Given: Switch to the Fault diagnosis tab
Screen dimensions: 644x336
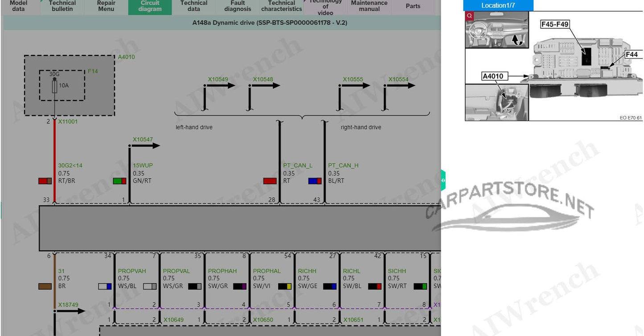Looking at the screenshot, I should (x=238, y=6).
